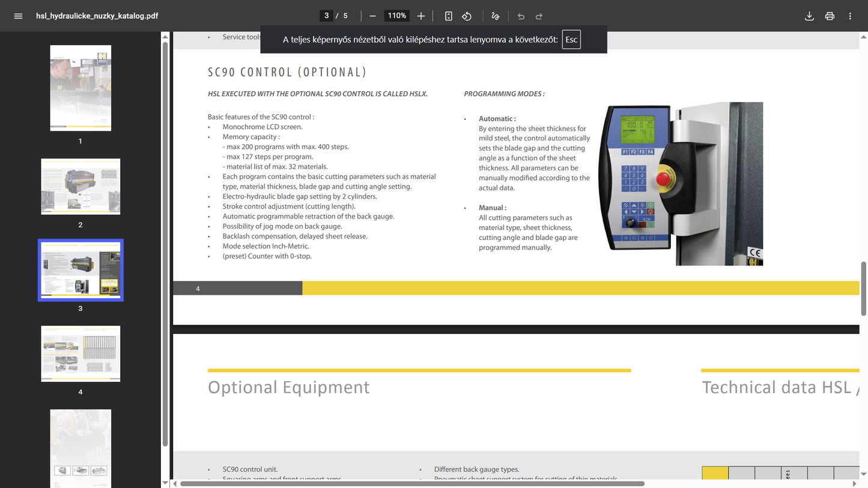Click the Technical data HSL heading
Image resolution: width=868 pixels, height=488 pixels.
pos(781,388)
